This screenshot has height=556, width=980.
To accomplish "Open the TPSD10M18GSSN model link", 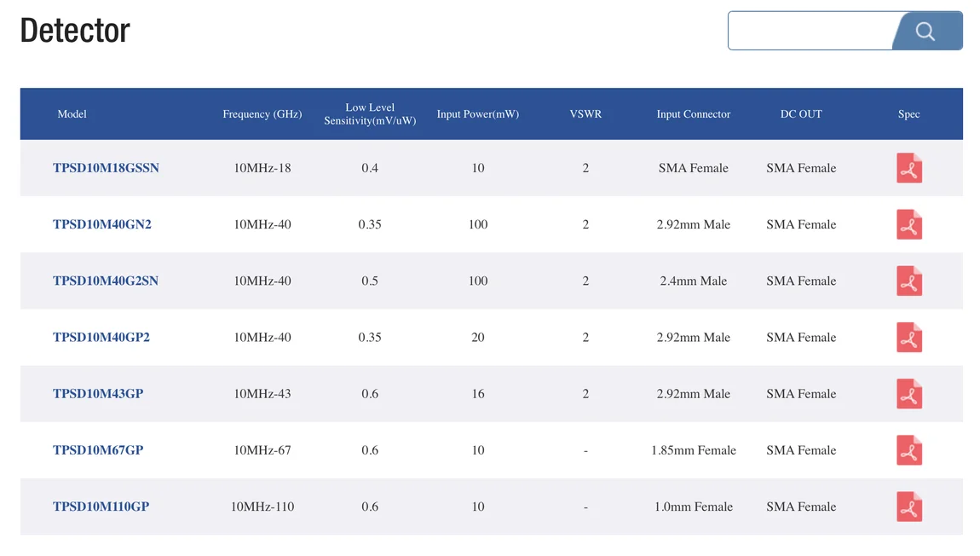I will [106, 168].
